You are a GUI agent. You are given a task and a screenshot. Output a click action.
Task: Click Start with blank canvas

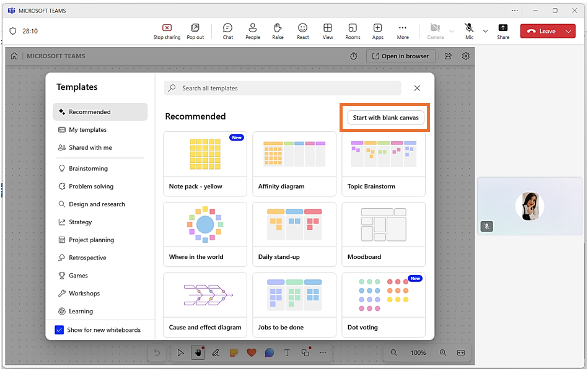tap(385, 118)
